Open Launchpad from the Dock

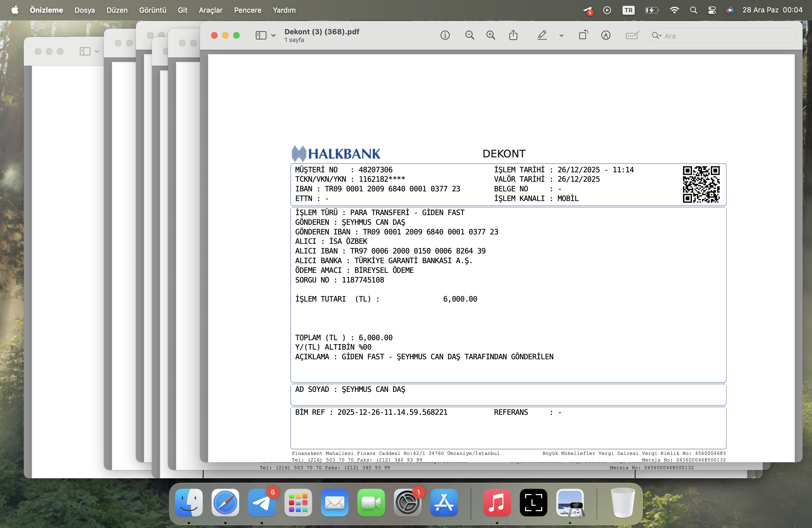tap(298, 502)
